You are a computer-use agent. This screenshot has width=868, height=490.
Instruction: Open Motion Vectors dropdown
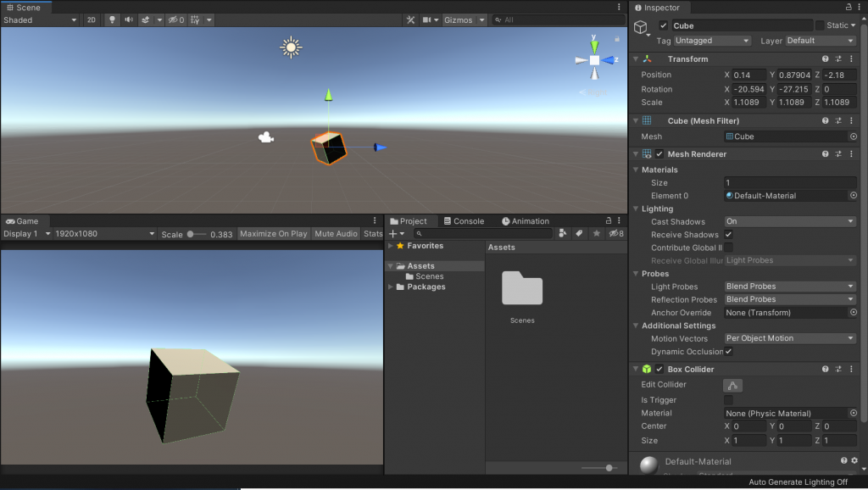tap(790, 338)
